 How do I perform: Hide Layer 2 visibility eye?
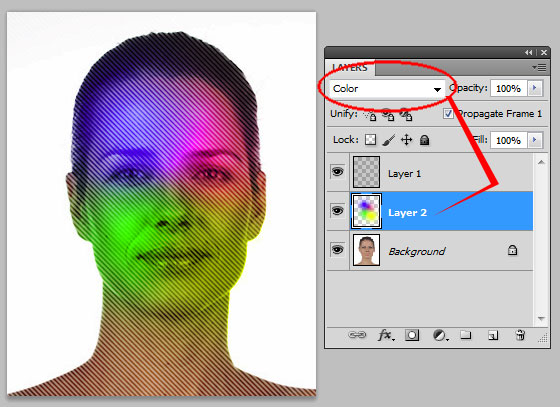tap(338, 211)
